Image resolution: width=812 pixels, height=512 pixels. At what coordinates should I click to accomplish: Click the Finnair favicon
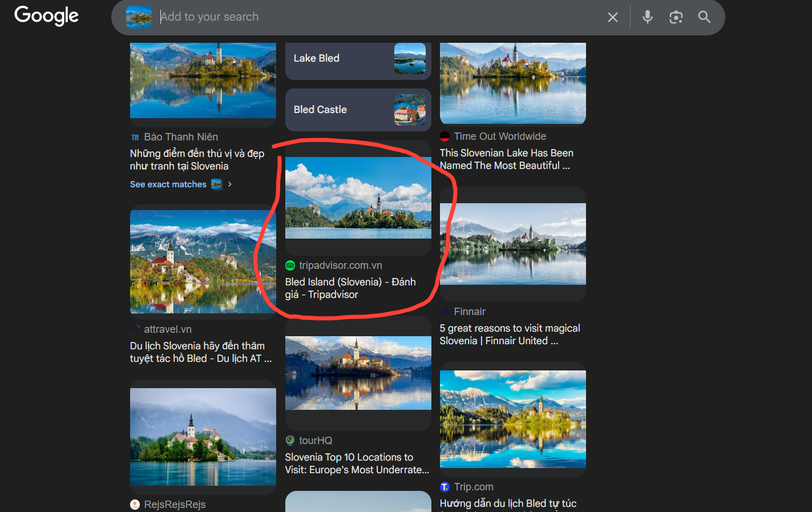(445, 312)
